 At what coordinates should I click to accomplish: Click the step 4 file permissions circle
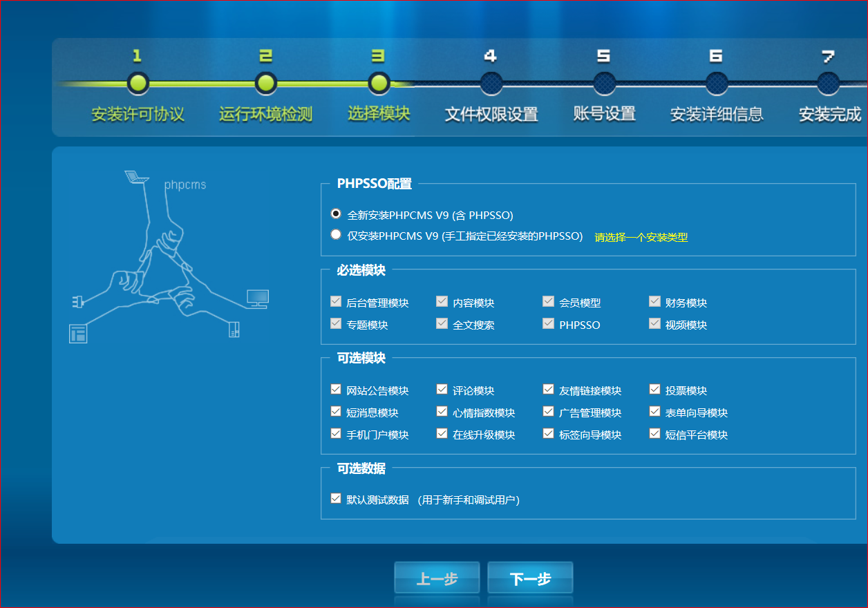click(x=491, y=84)
